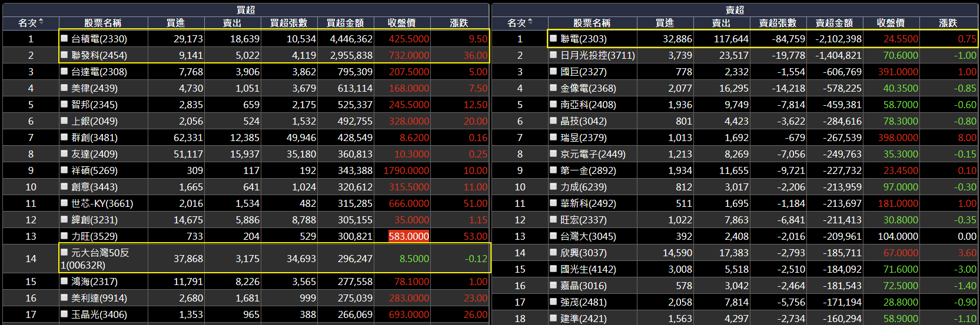
Task: Click 賣出 column header in 買超 table
Action: tap(232, 23)
